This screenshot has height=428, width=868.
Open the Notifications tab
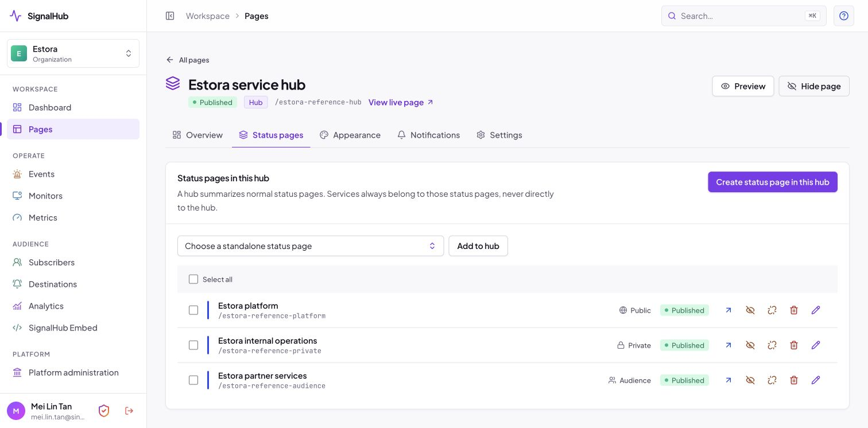click(429, 135)
